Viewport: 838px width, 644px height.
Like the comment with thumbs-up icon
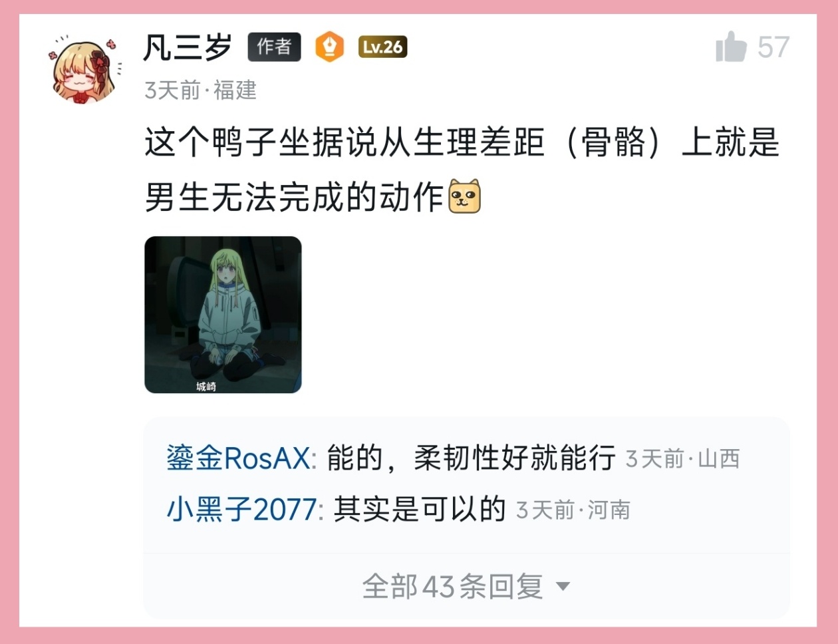[731, 47]
